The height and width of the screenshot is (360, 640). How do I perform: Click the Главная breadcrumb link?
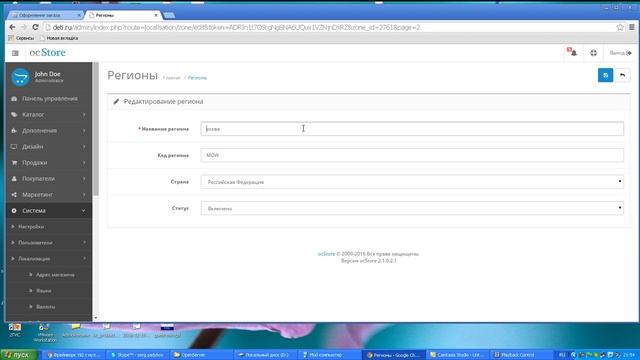pyautogui.click(x=171, y=78)
